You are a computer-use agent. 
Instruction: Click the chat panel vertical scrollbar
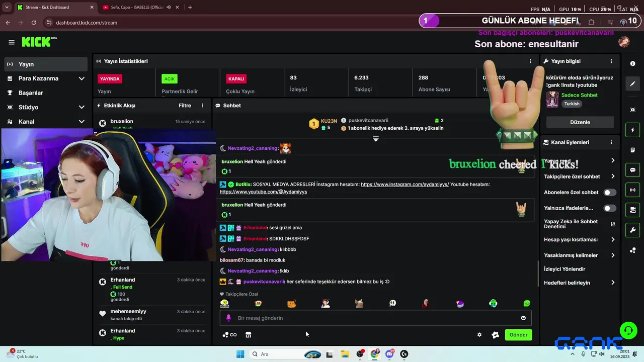tap(538, 274)
